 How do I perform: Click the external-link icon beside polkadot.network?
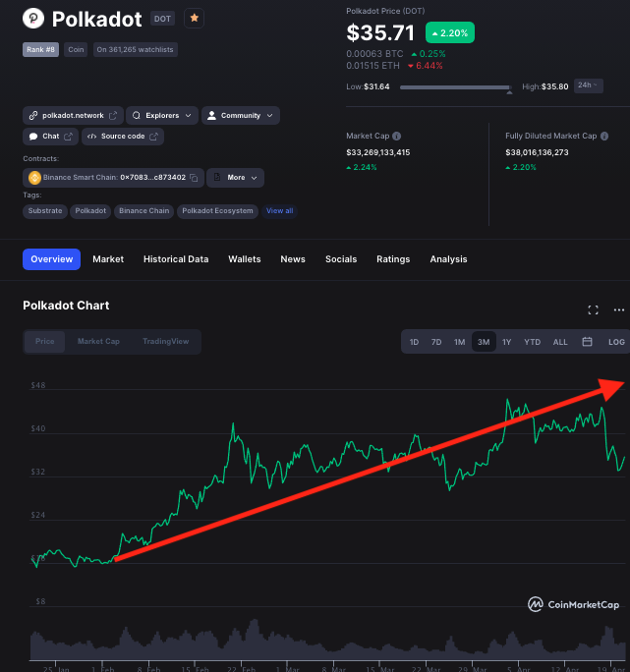(x=113, y=116)
